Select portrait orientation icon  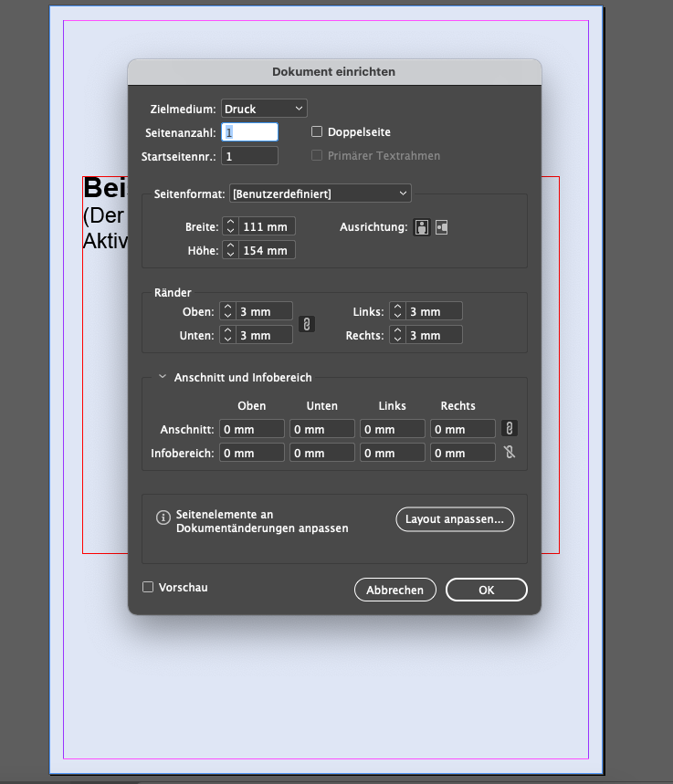pyautogui.click(x=422, y=227)
